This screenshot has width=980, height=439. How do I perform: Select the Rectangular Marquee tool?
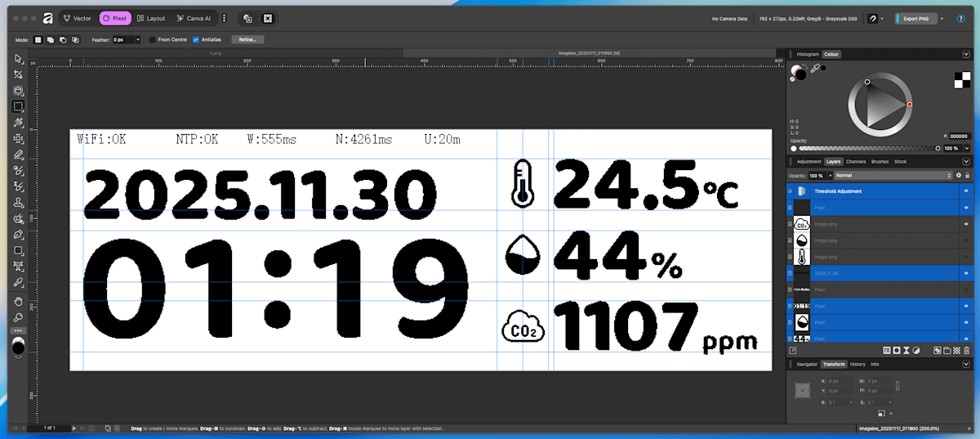tap(19, 106)
